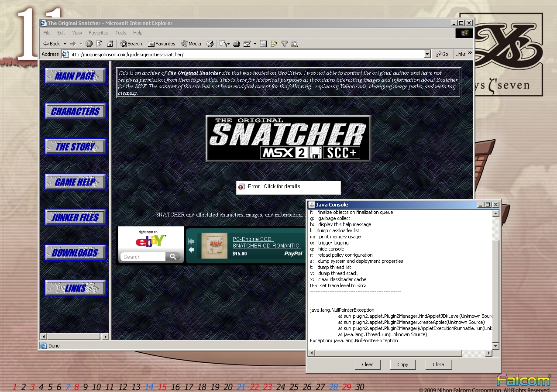Go to the Home page icon
557x392 pixels.
110,44
